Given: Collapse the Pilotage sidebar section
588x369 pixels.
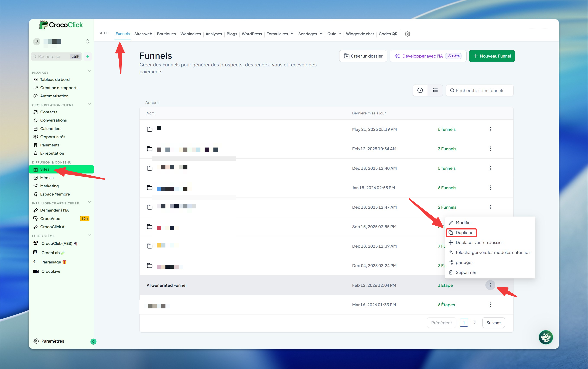Looking at the screenshot, I should click(89, 71).
